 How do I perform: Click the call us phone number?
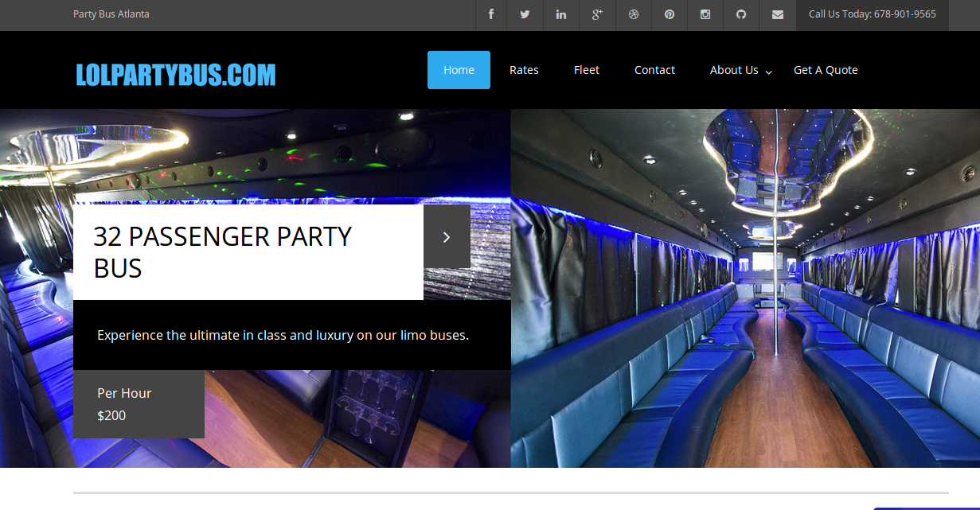[x=872, y=14]
